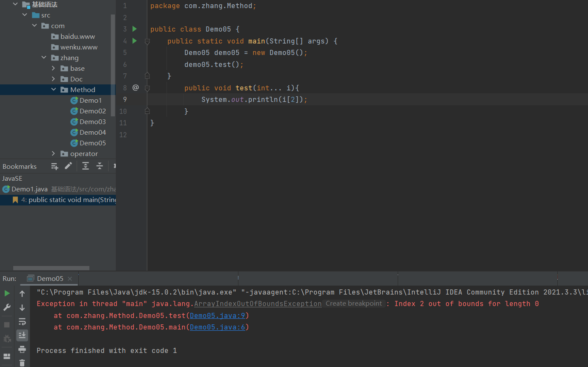Select Demo1.java in Bookmarks list
588x367 pixels.
coord(29,189)
